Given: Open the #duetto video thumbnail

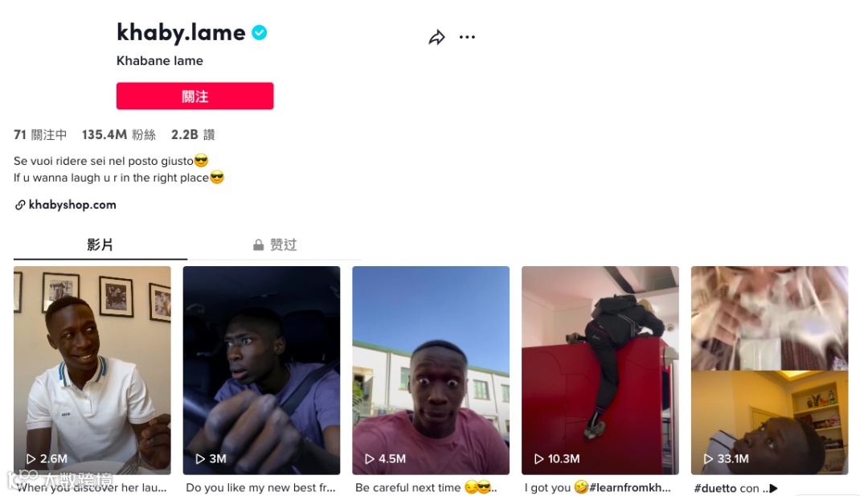Looking at the screenshot, I should click(770, 371).
